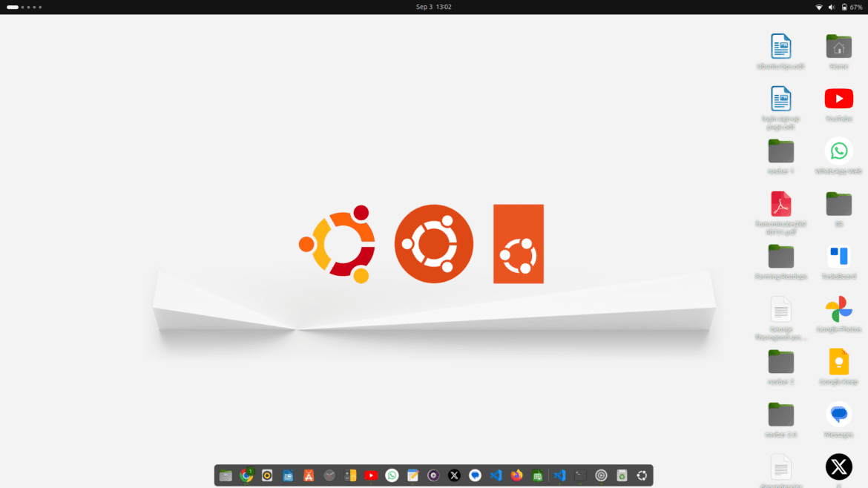Launch Firefox from the dock

coord(517,475)
